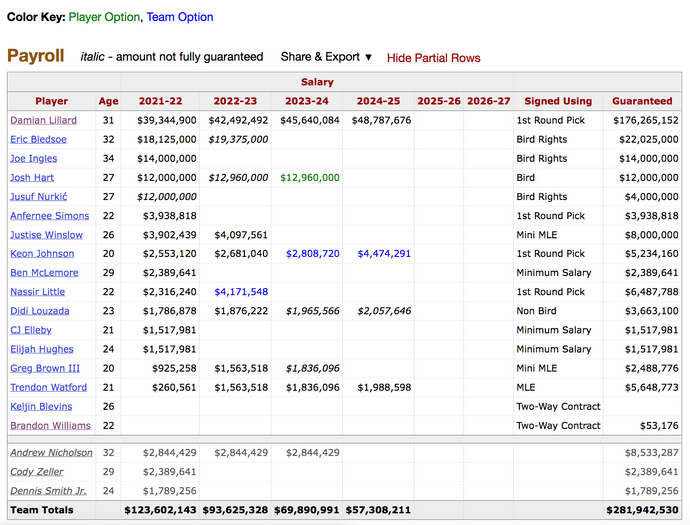Click the Joe Ingles link
690x525 pixels.
(x=33, y=158)
